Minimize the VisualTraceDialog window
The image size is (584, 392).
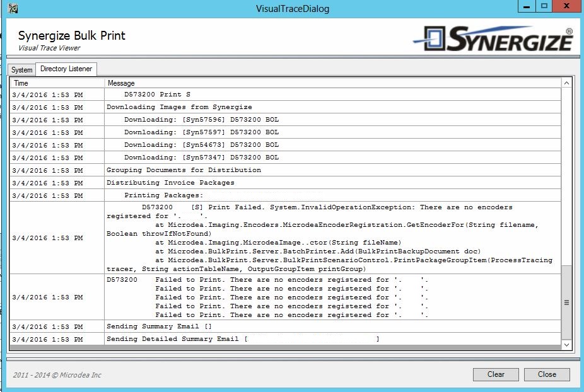(527, 6)
